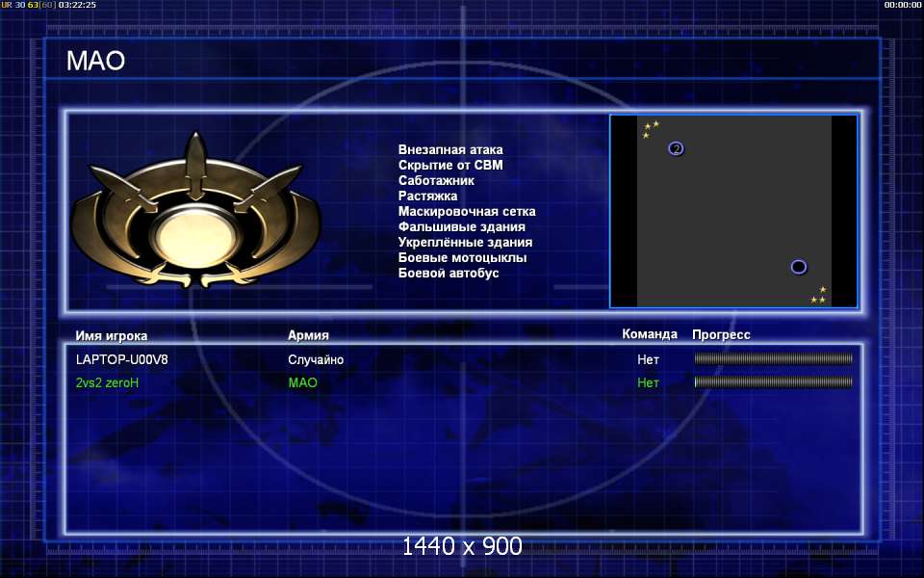Click the Армия column header
Image resolution: width=924 pixels, height=578 pixels.
click(x=308, y=335)
